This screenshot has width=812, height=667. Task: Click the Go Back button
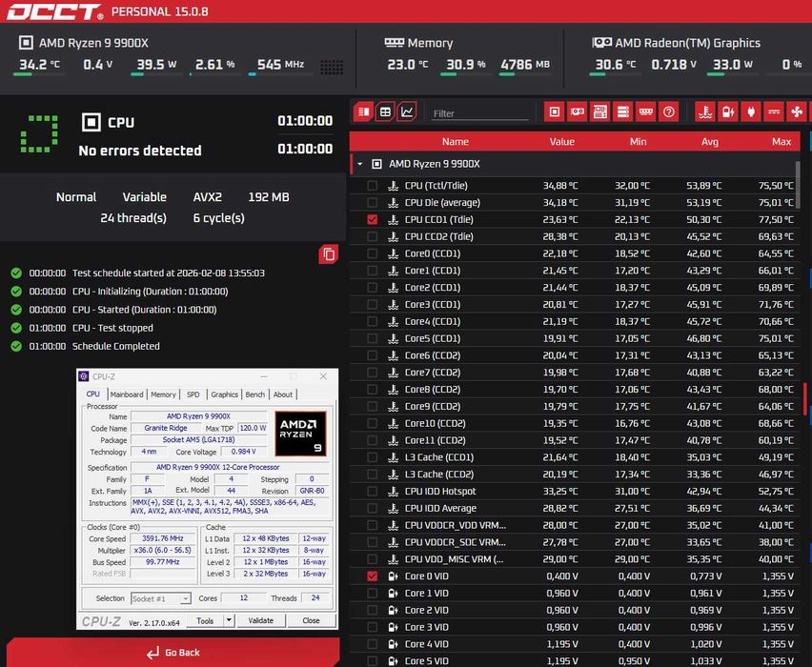(173, 653)
